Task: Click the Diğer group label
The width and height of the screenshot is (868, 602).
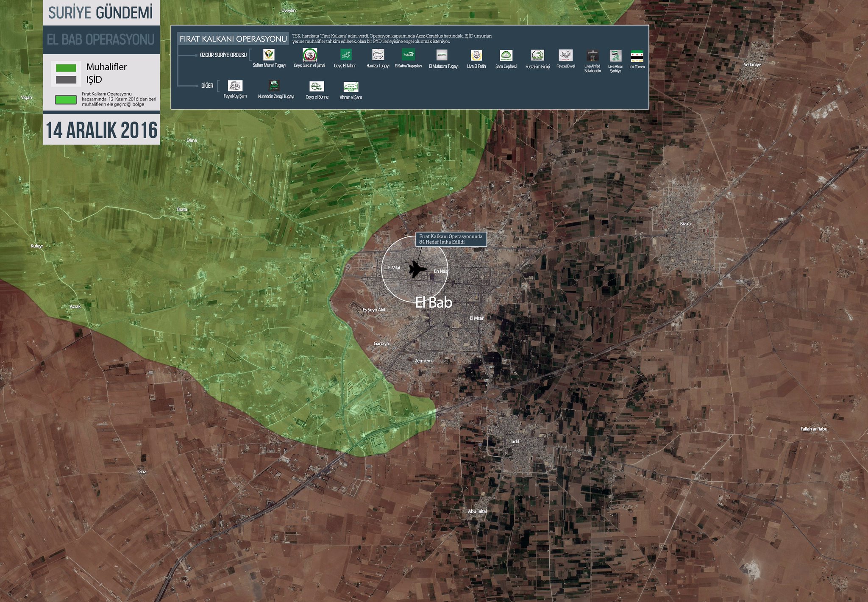Action: (207, 86)
